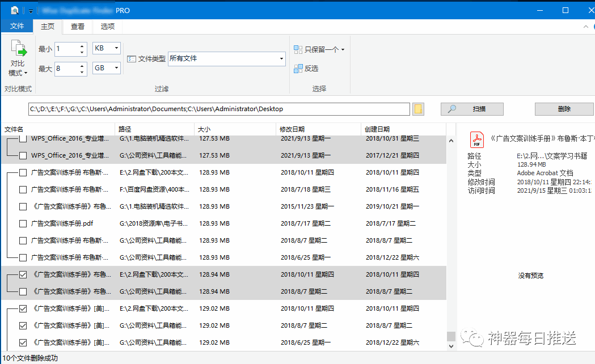Screen dimensions: 595x364
Task: Click the 最小 size input field
Action: point(67,49)
